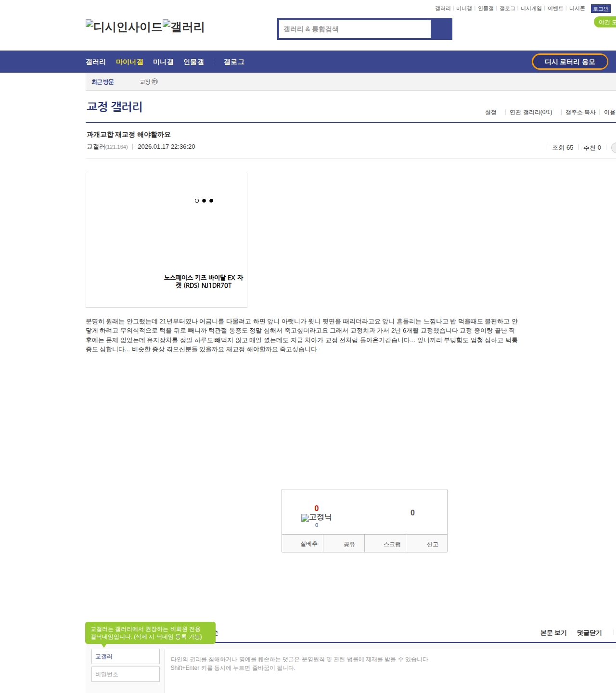The height and width of the screenshot is (693, 616).
Task: Scrap the post with 스크랩
Action: coord(385,543)
